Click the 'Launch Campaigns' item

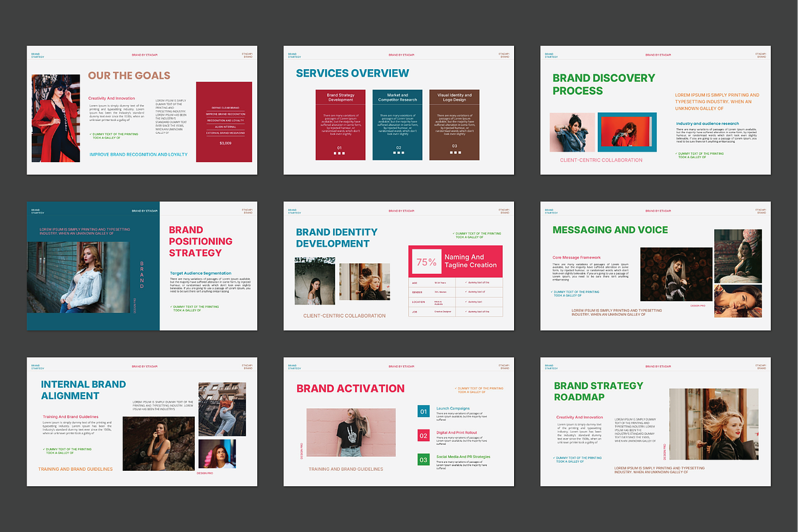[453, 408]
